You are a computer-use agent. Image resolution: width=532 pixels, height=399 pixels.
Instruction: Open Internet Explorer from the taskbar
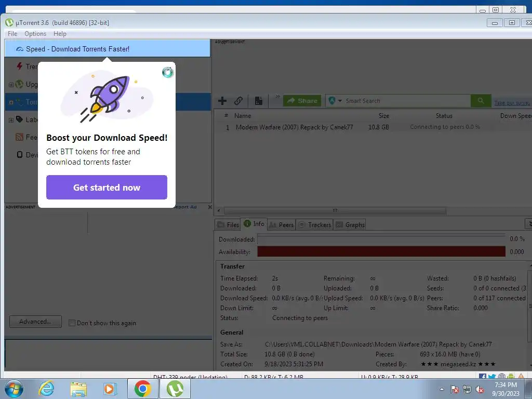(46, 389)
